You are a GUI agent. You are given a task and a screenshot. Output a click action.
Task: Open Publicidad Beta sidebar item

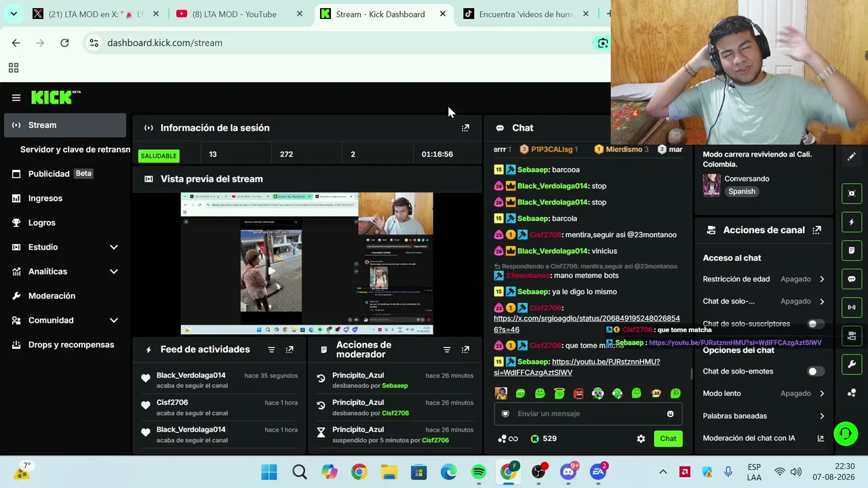65,174
